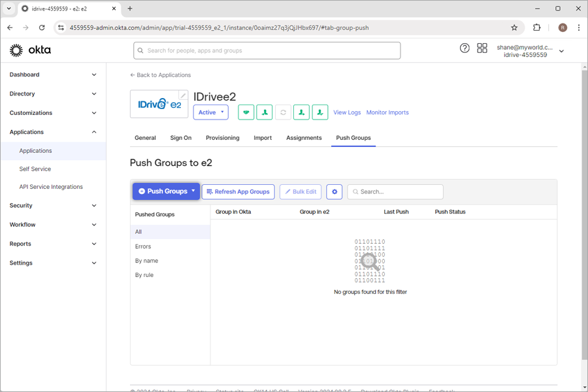Click the green person provisioning icon

[x=265, y=112]
